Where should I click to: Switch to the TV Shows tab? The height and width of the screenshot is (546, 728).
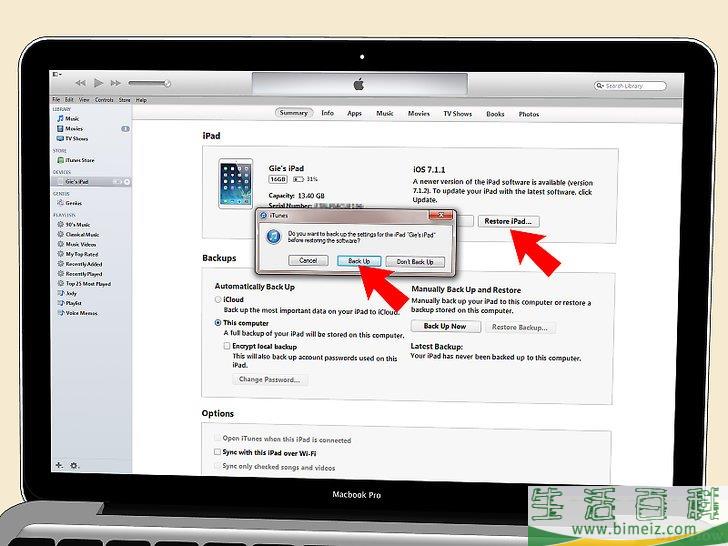(457, 114)
